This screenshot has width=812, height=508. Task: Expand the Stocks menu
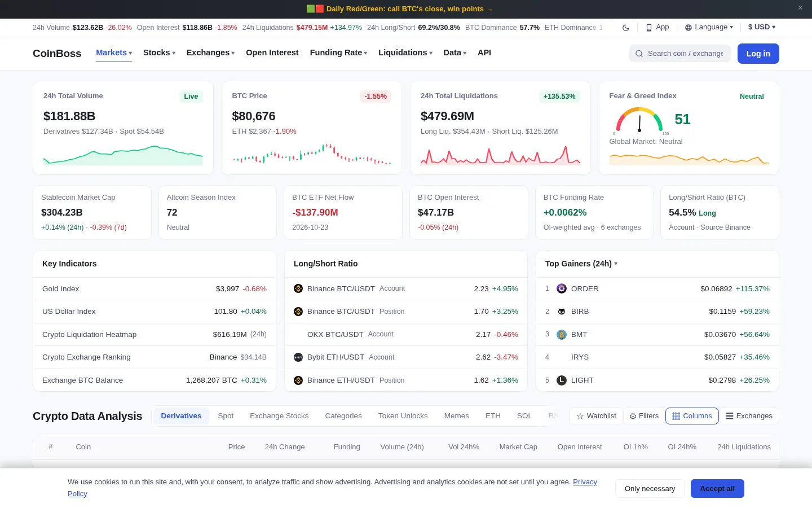(x=159, y=52)
